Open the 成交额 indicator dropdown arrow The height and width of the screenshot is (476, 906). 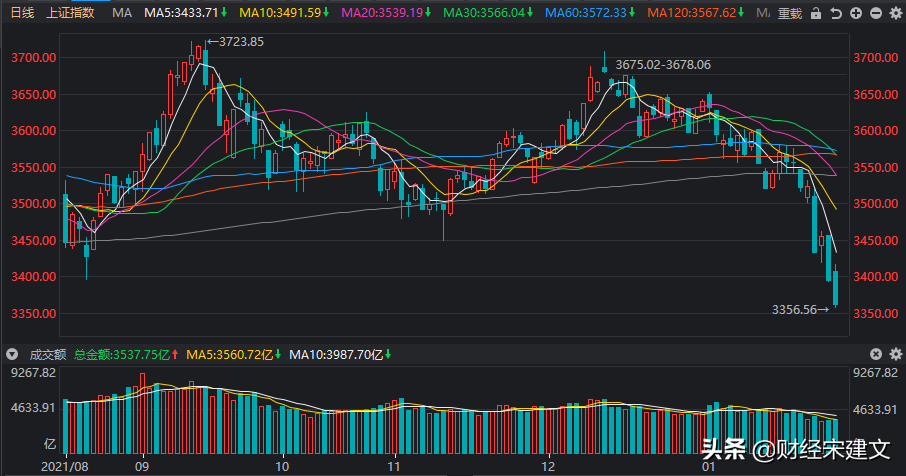(12, 354)
